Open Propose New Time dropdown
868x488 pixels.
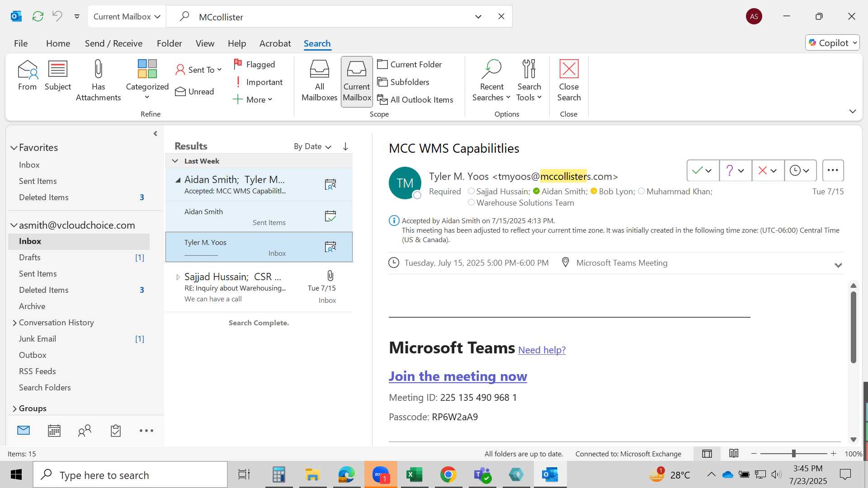(807, 170)
